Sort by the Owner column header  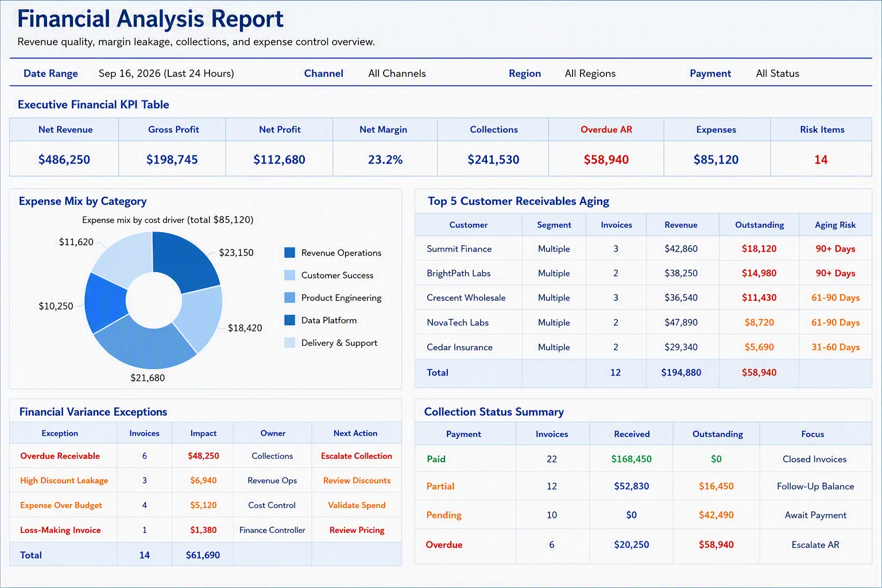coord(273,434)
